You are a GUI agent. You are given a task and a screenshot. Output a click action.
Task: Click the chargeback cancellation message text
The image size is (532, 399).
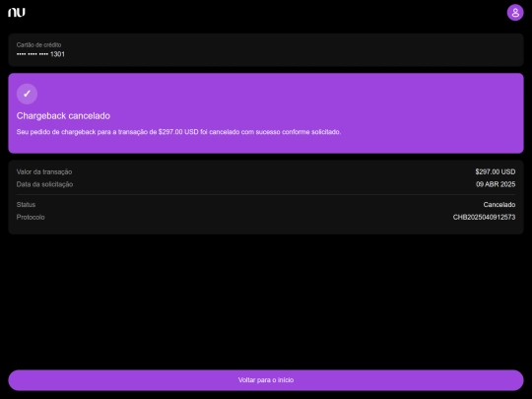coord(178,132)
